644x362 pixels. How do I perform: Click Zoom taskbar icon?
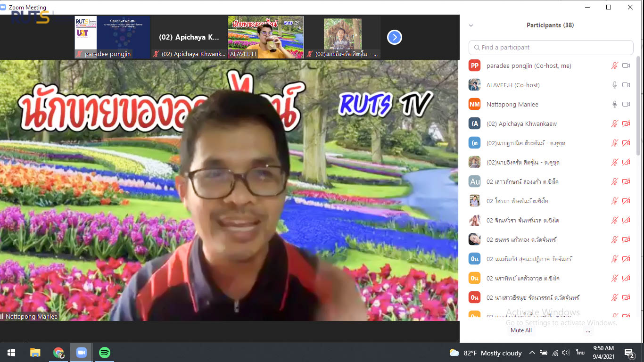pos(82,353)
